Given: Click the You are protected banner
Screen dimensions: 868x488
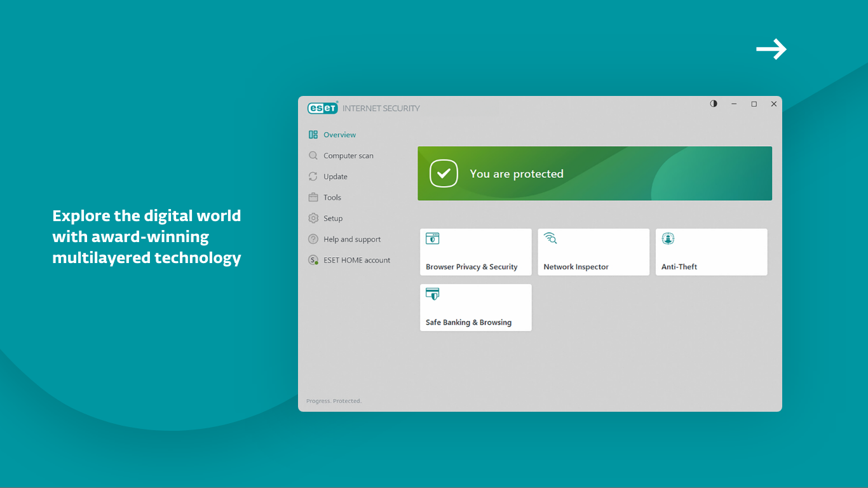Looking at the screenshot, I should (594, 173).
